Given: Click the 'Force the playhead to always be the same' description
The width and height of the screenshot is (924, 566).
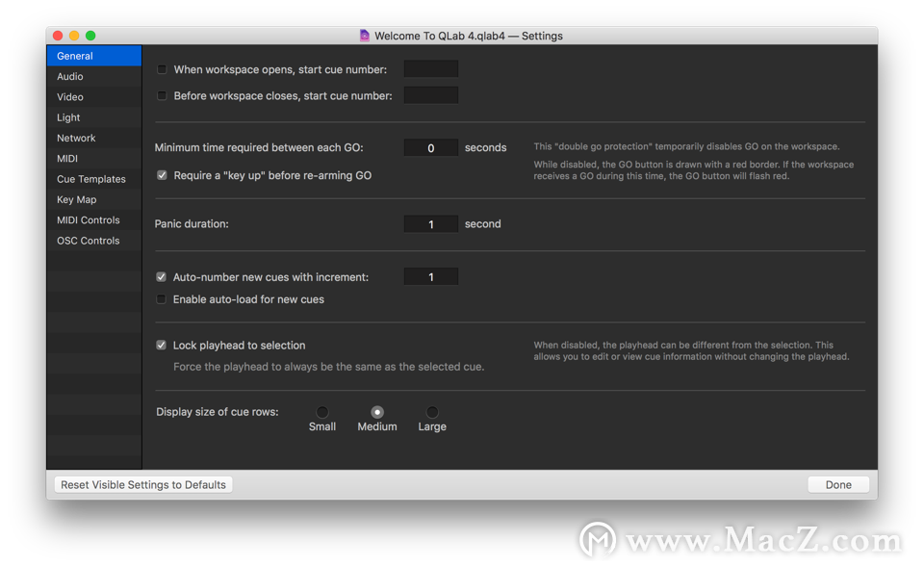Looking at the screenshot, I should (329, 367).
